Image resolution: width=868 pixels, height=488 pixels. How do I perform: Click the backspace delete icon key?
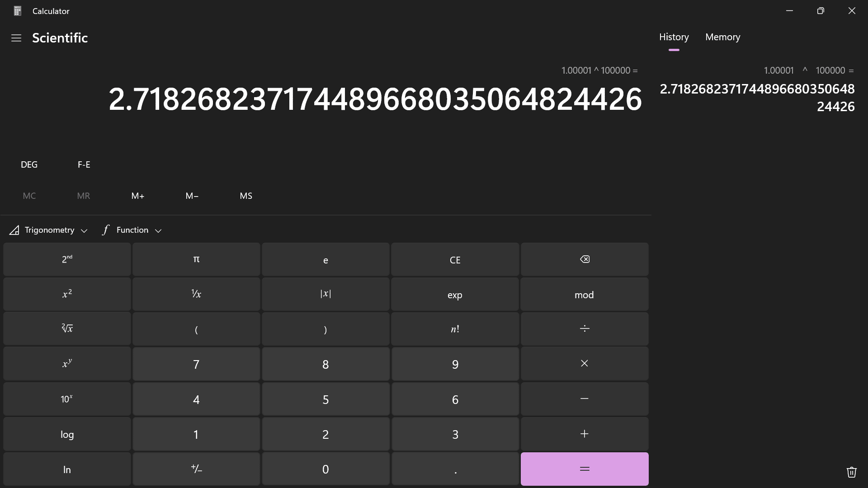coord(584,259)
